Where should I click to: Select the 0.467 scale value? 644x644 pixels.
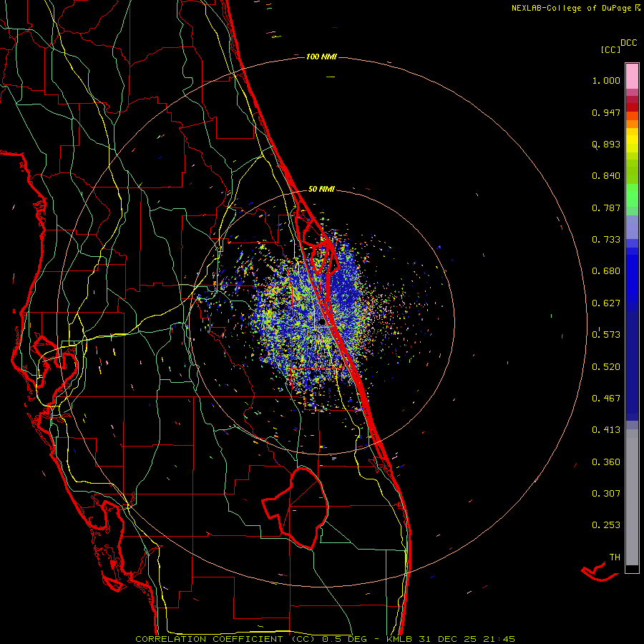coord(606,398)
